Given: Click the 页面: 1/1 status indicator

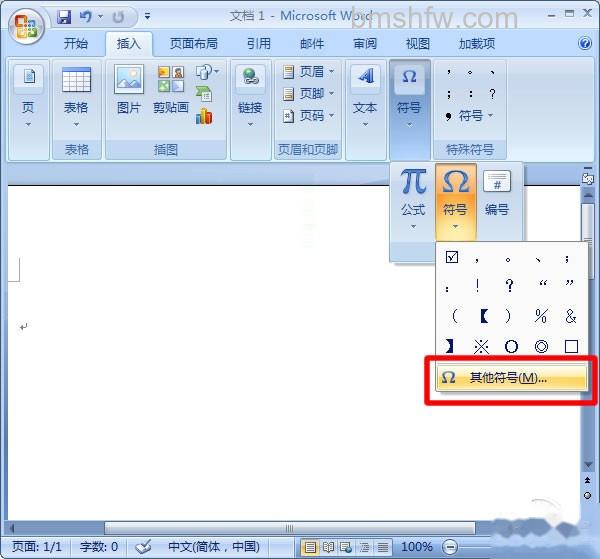Looking at the screenshot, I should (37, 547).
